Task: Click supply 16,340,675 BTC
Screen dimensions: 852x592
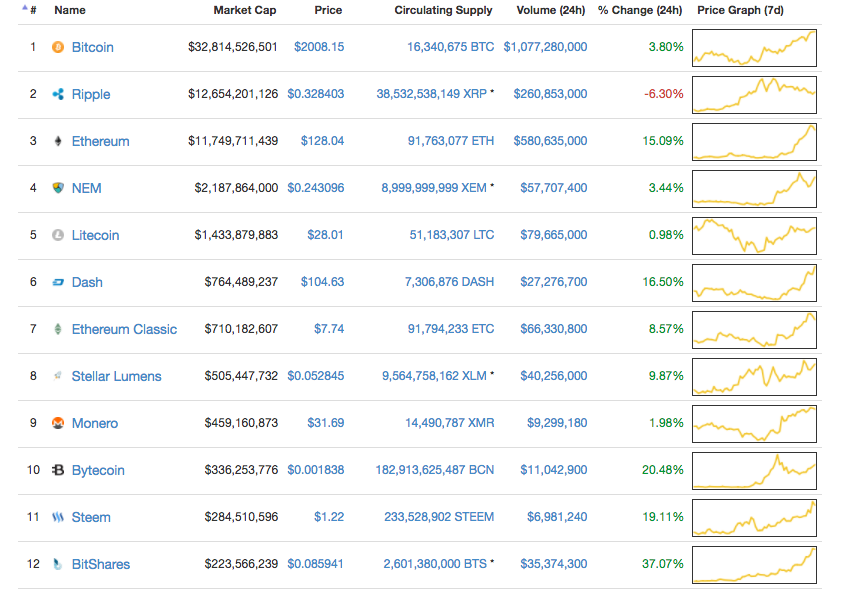Action: coord(450,47)
